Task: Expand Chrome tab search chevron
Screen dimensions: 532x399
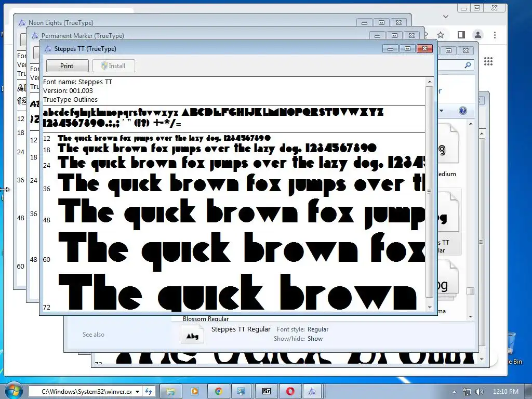Action: [x=446, y=16]
